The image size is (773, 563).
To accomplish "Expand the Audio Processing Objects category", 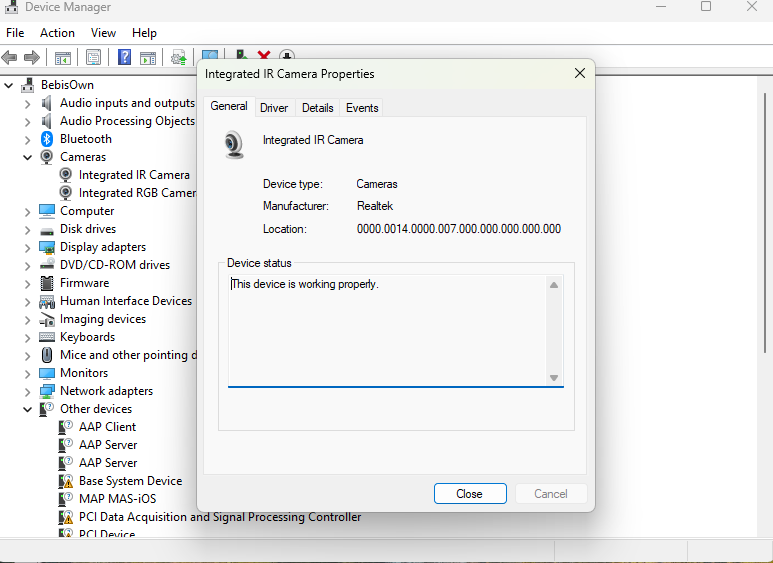I will (x=27, y=122).
